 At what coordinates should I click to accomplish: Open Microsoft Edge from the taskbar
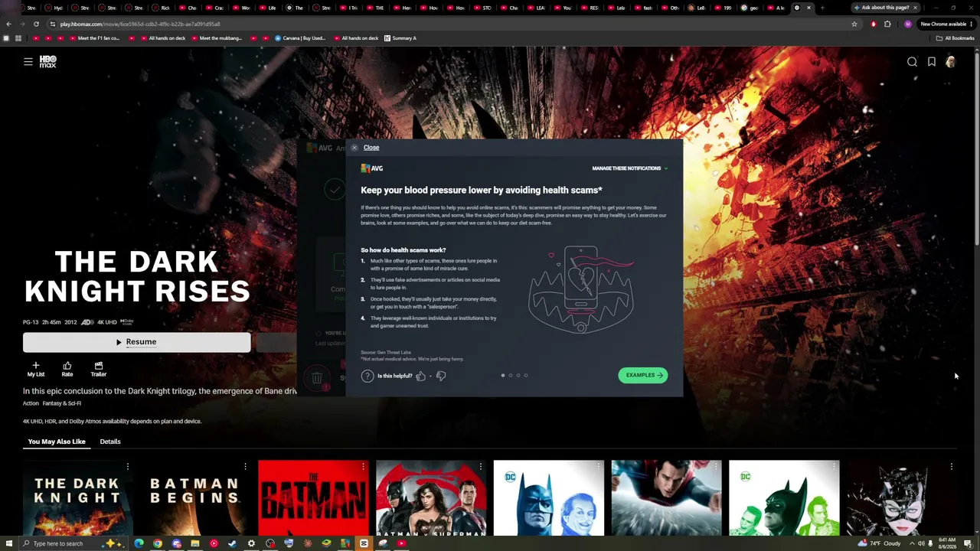(x=139, y=543)
